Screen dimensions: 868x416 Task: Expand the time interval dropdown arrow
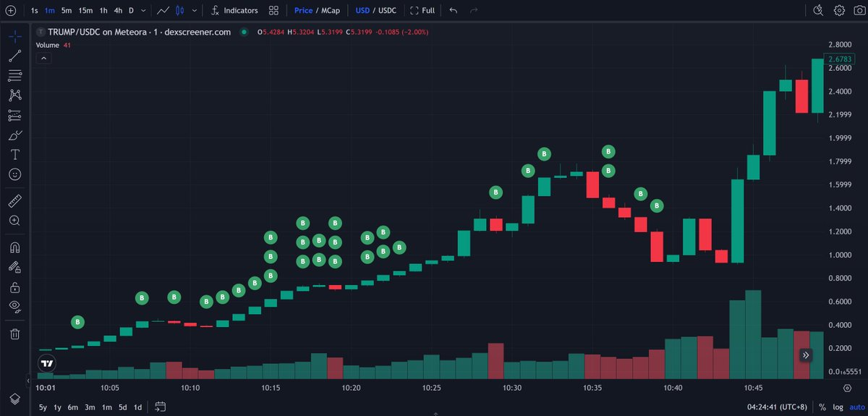145,11
